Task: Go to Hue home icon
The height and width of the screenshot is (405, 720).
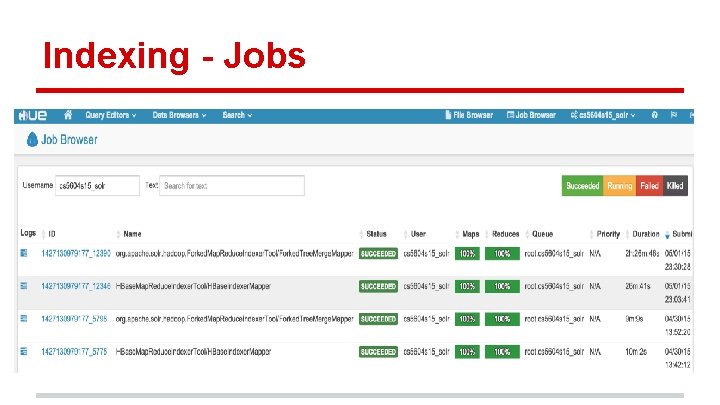Action: [68, 115]
